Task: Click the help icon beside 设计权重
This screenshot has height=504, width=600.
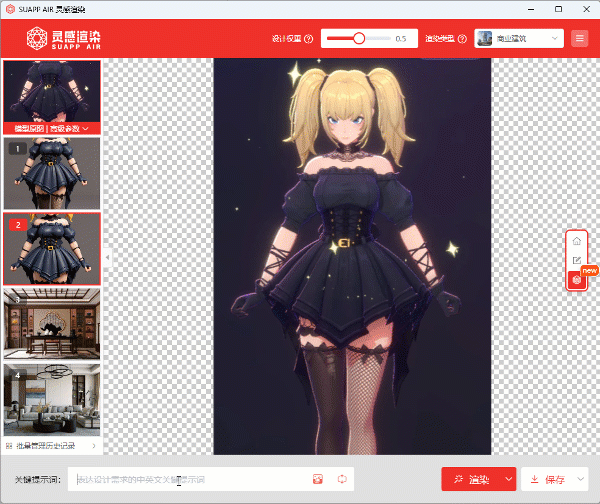Action: coord(308,39)
